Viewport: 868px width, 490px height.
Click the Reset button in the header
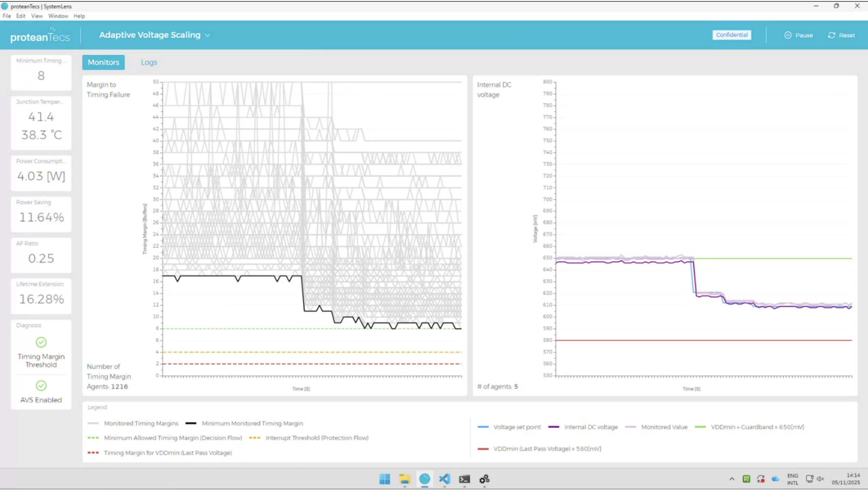click(x=842, y=35)
